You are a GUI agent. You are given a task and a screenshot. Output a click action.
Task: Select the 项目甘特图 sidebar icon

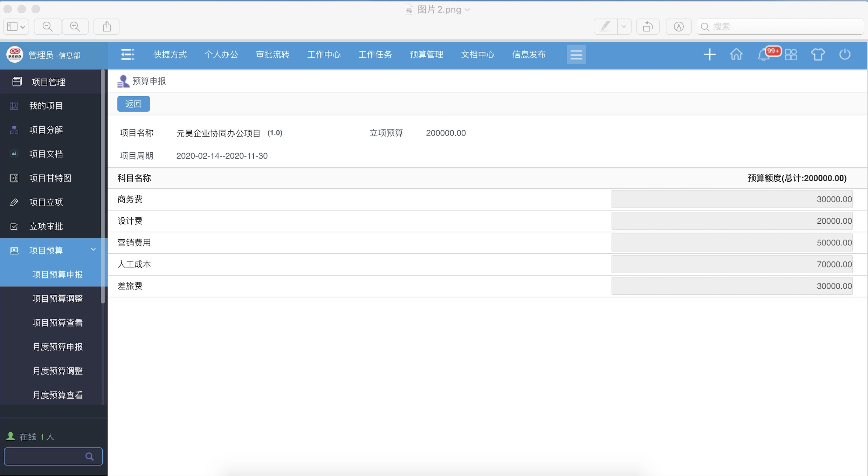14,178
